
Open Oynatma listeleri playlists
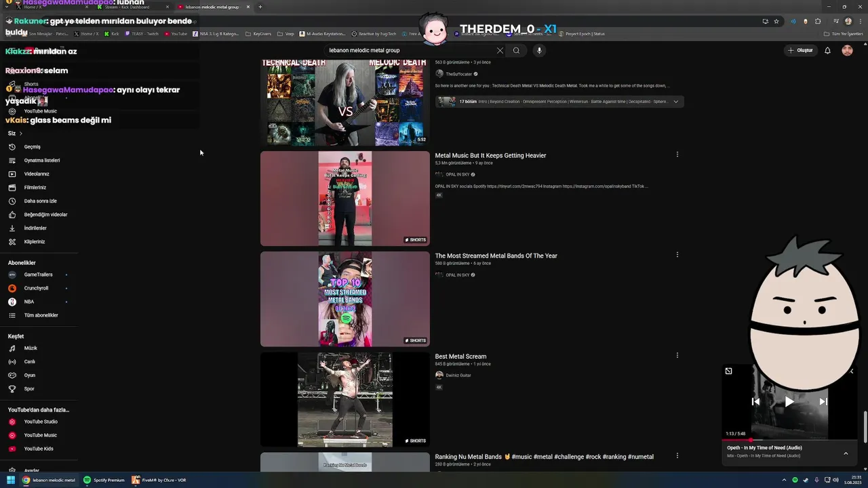(42, 161)
